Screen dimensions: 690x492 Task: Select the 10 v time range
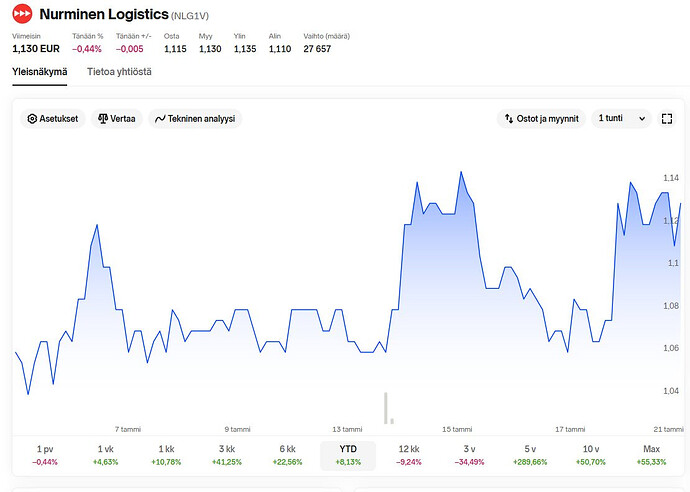click(x=591, y=455)
